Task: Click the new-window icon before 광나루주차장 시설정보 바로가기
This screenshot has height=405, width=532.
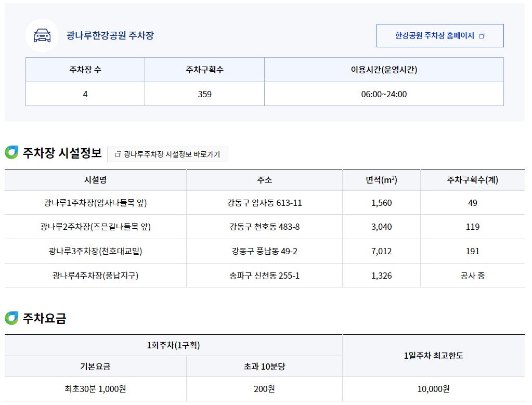Action: tap(118, 154)
